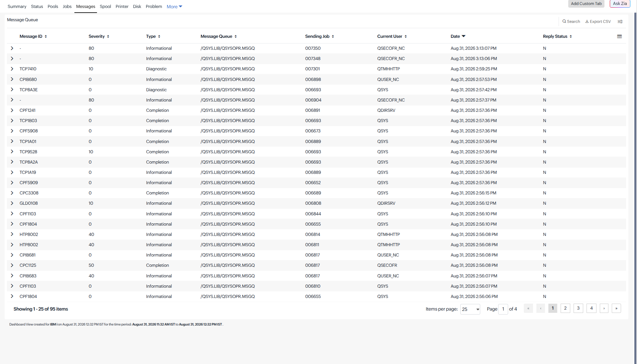Switch to the Jobs tab
The image size is (637, 364).
(x=67, y=7)
